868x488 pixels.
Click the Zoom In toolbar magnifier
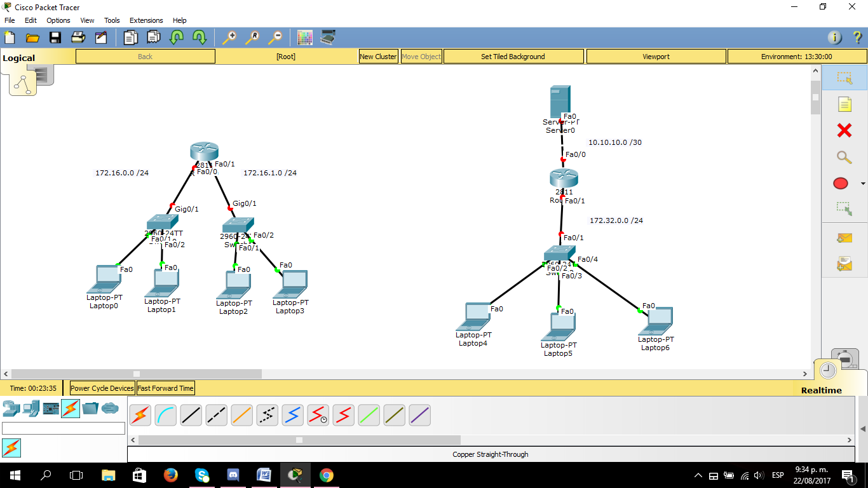pyautogui.click(x=229, y=37)
